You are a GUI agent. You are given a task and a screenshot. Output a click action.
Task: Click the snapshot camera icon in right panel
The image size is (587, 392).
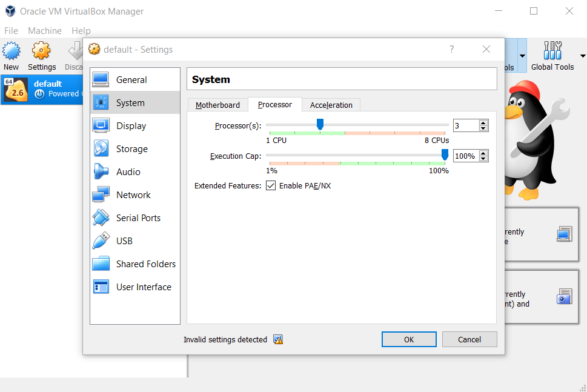[x=564, y=296]
